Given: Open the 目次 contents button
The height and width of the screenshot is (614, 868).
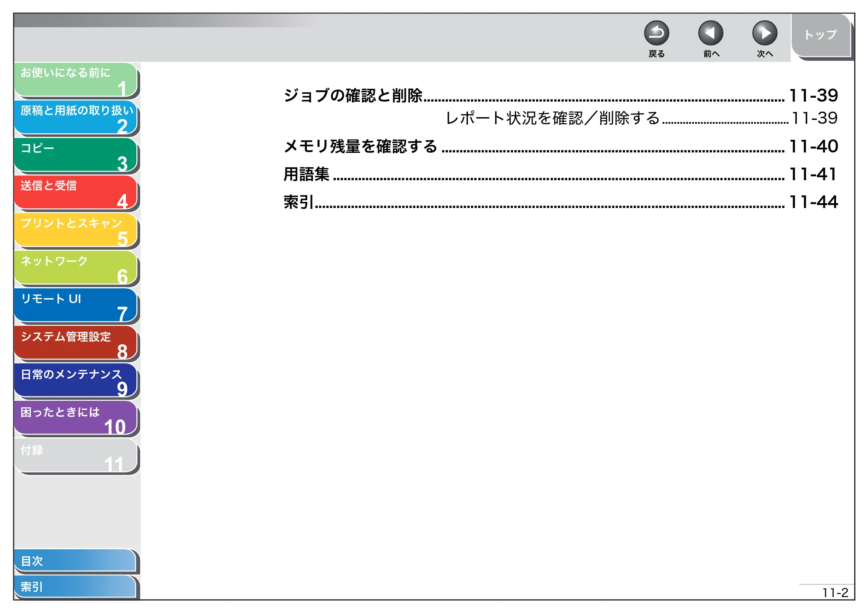Looking at the screenshot, I should pos(75,561).
